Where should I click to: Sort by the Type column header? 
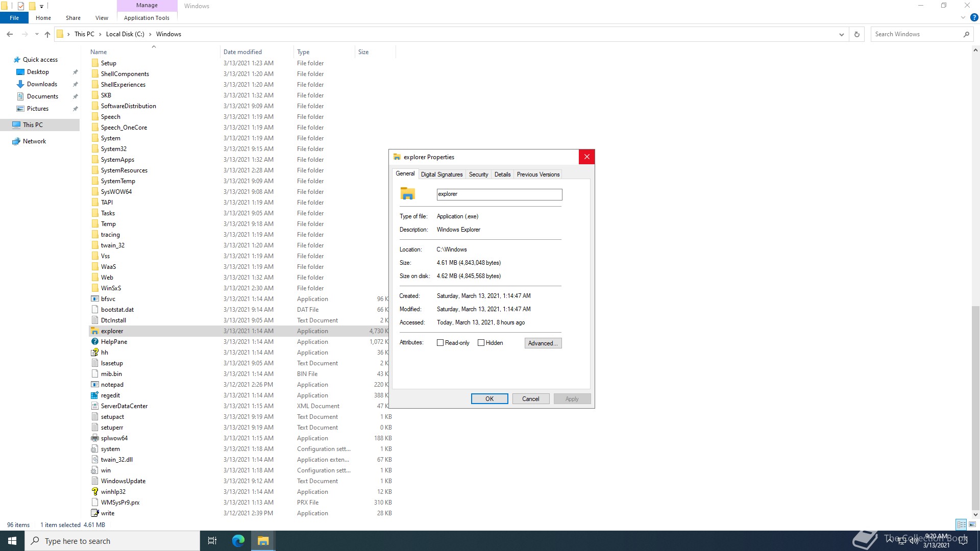(x=324, y=52)
